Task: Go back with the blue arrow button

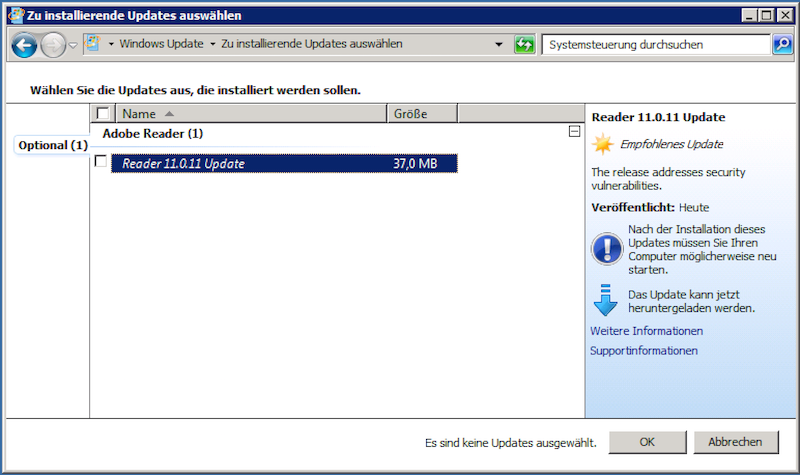Action: 24,45
